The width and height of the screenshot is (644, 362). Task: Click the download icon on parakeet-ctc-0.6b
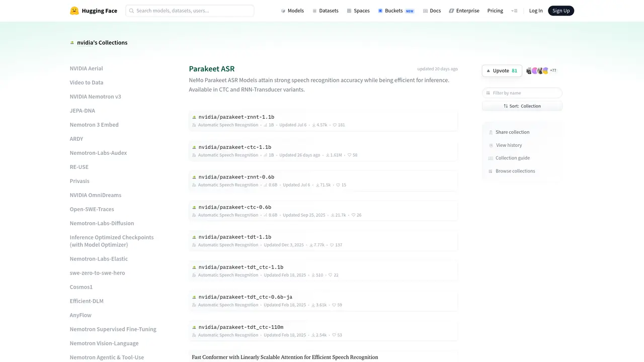point(333,215)
